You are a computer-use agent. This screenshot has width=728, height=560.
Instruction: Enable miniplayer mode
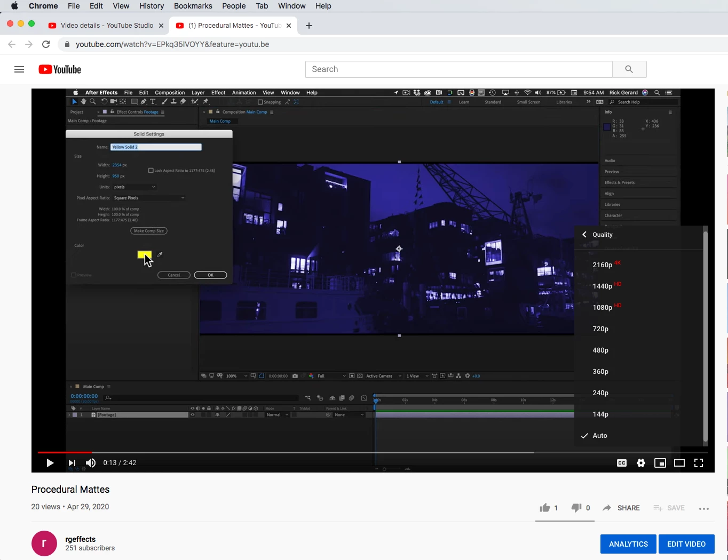coord(660,463)
